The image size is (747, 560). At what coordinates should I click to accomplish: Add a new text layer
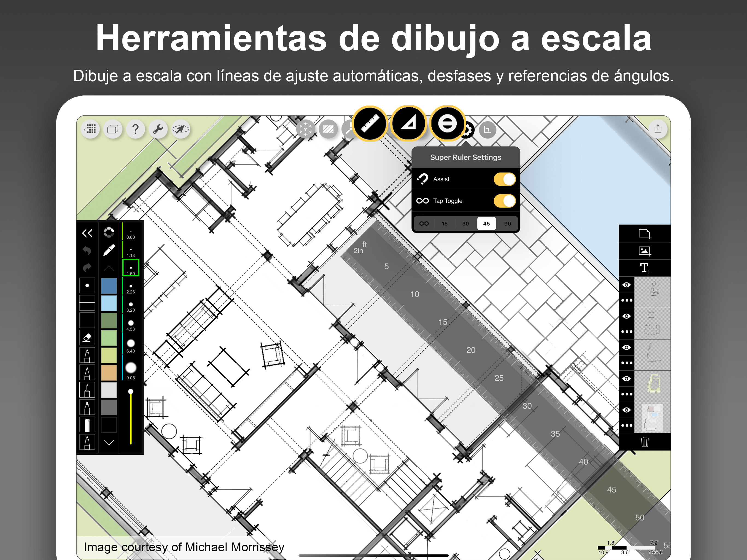pyautogui.click(x=644, y=268)
